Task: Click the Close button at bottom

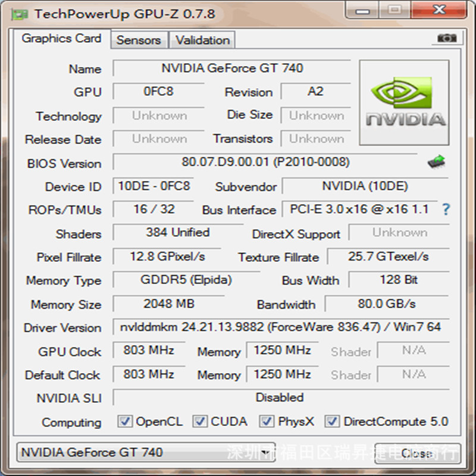Action: coord(418,453)
